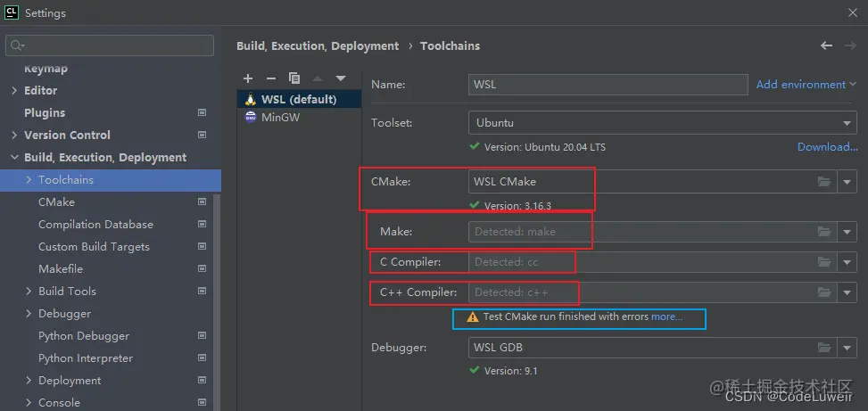
Task: Open Plugins settings
Action: point(45,112)
